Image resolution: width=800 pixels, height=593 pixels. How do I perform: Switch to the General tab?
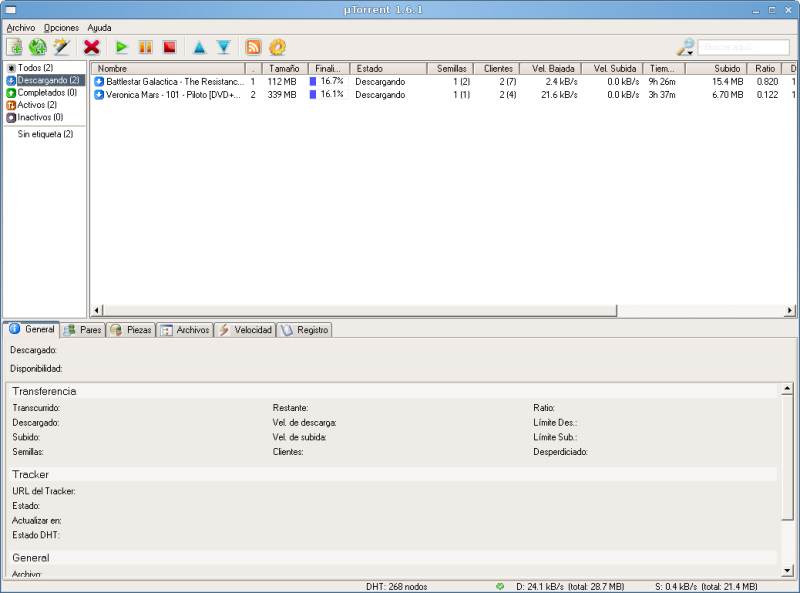click(x=32, y=329)
